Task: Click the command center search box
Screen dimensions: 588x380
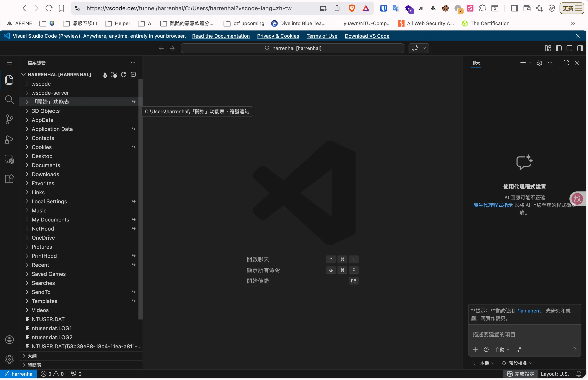Action: [292, 48]
